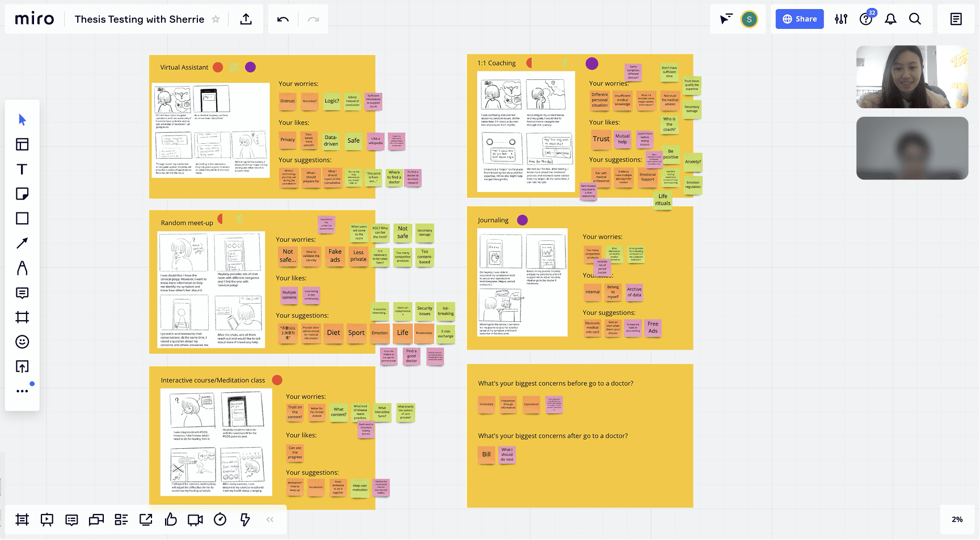Click the purple dot beside Virtual Assistant
980x540 pixels.
click(x=250, y=67)
